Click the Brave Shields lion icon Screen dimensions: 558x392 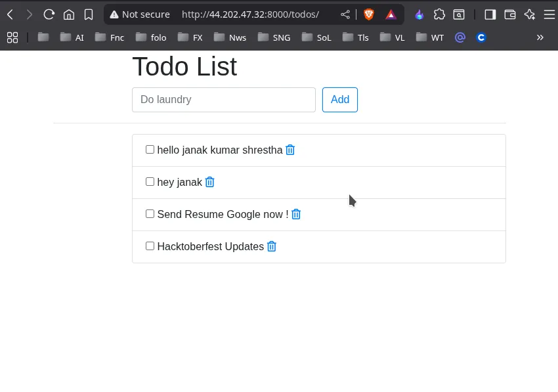369,14
